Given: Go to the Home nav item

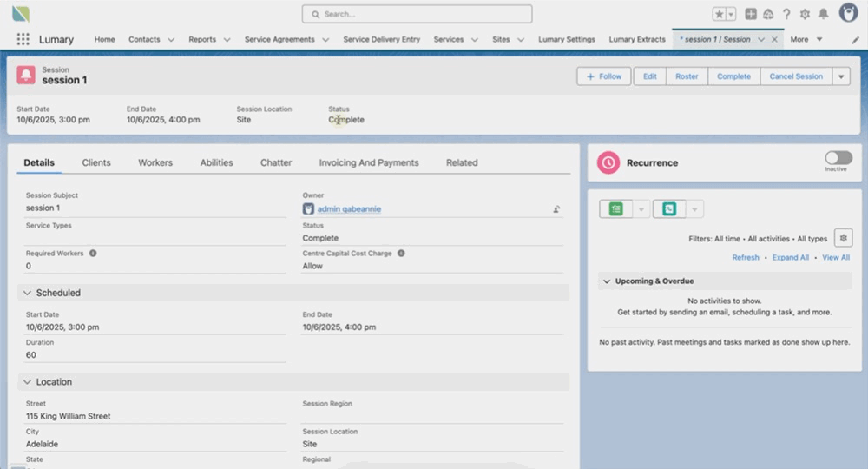Looking at the screenshot, I should [x=105, y=39].
